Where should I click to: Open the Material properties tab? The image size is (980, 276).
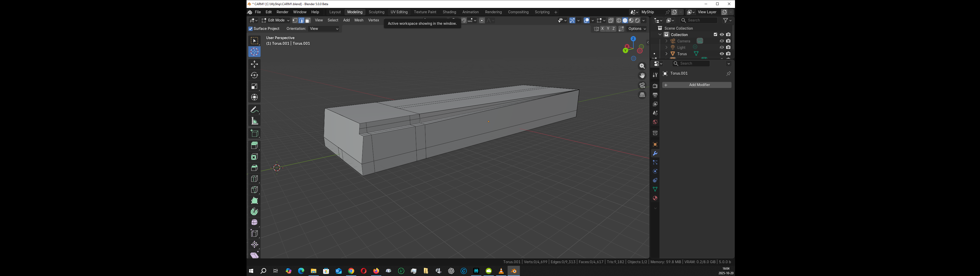655,198
